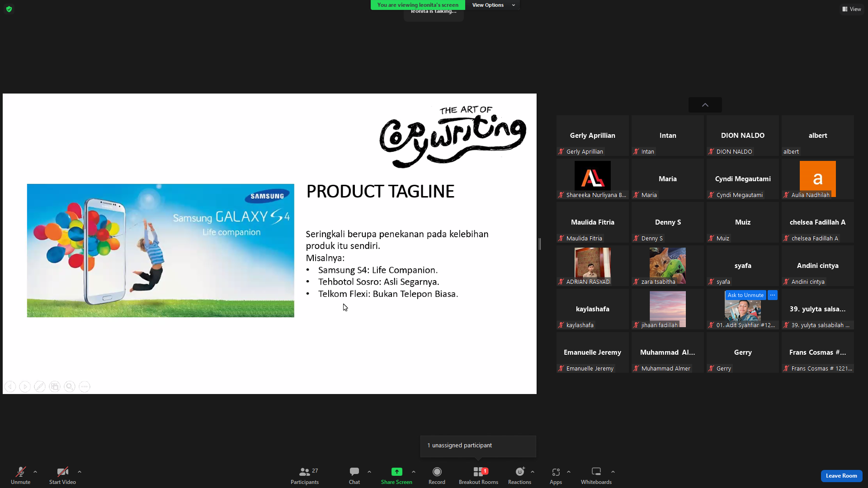This screenshot has height=488, width=868.
Task: Select Muhammad Almer's participant tile
Action: coord(668,352)
